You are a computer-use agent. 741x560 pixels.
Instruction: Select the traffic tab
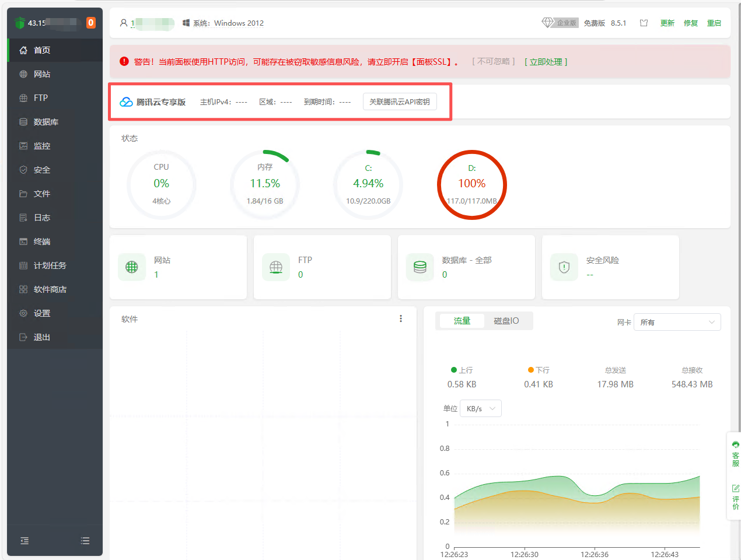[462, 321]
